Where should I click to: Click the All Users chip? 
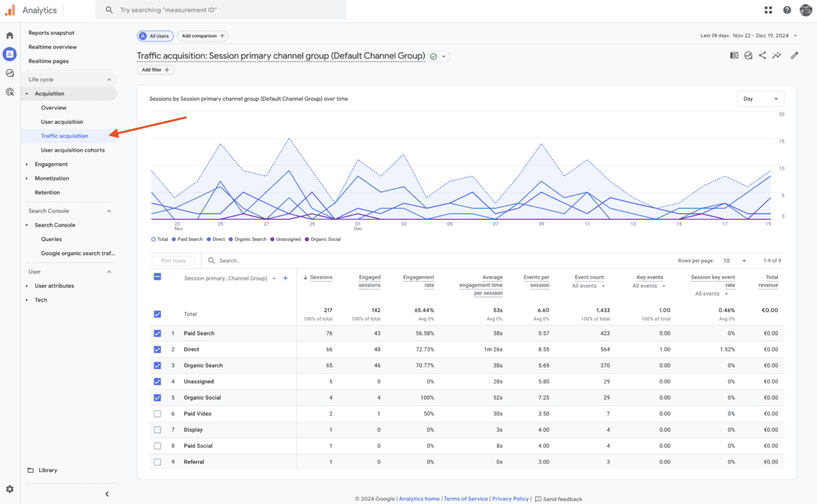coord(154,36)
